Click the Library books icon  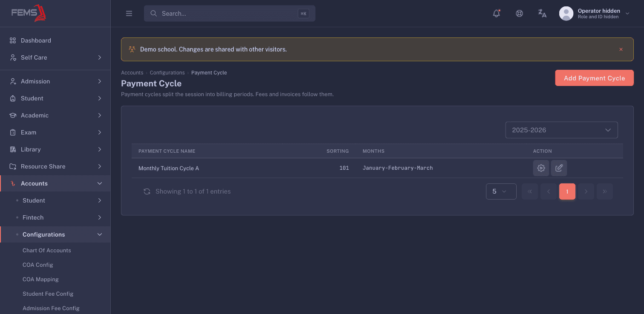[13, 149]
